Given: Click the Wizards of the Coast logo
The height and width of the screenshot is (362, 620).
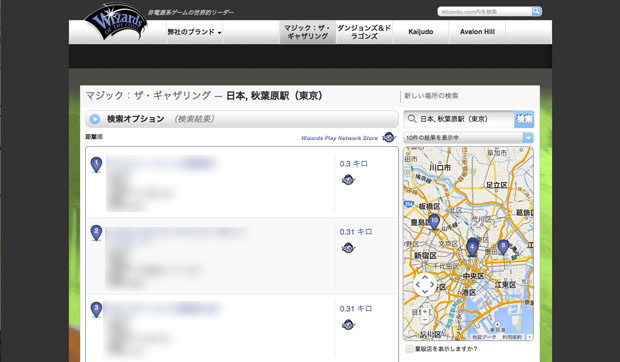Looking at the screenshot, I should pos(115,22).
